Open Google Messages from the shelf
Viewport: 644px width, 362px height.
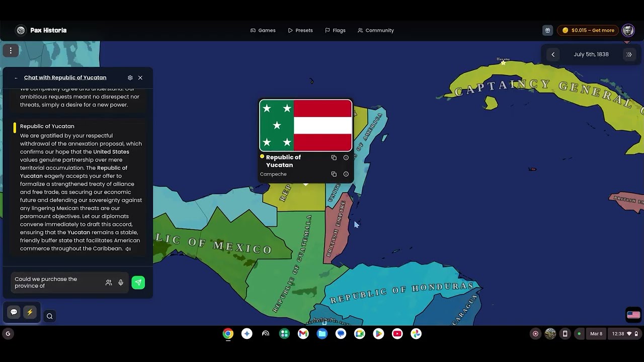341,333
